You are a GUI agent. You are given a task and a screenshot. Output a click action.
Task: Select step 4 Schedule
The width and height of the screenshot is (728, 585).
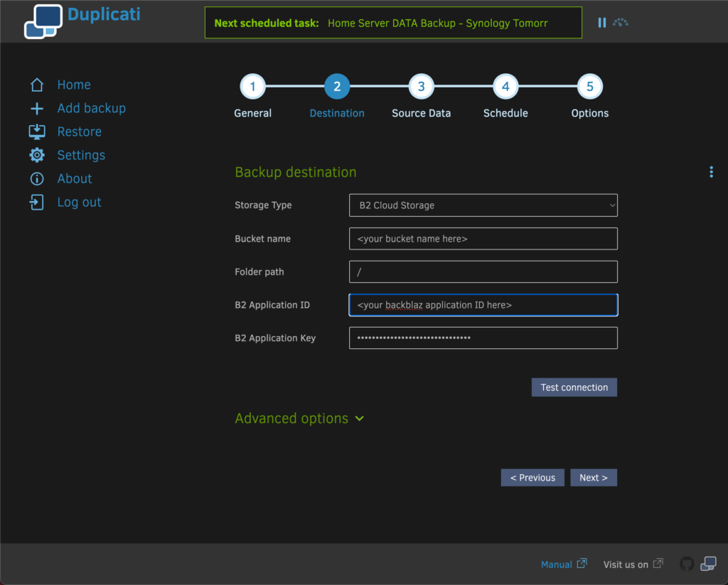[x=505, y=87]
